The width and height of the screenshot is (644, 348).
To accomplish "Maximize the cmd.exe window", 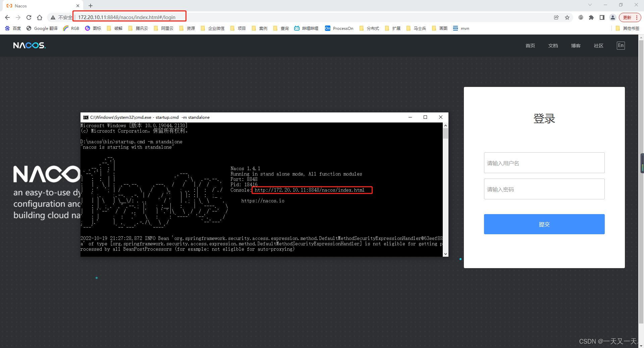I will tap(425, 117).
